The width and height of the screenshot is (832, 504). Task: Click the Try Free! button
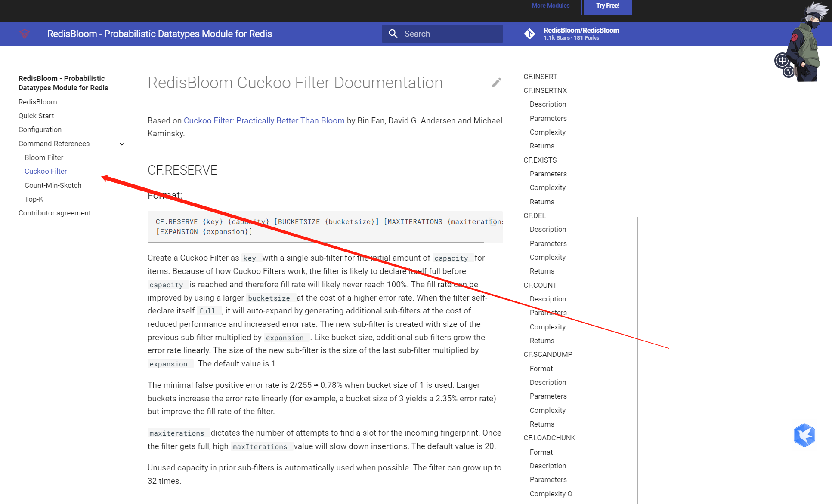[x=608, y=7]
